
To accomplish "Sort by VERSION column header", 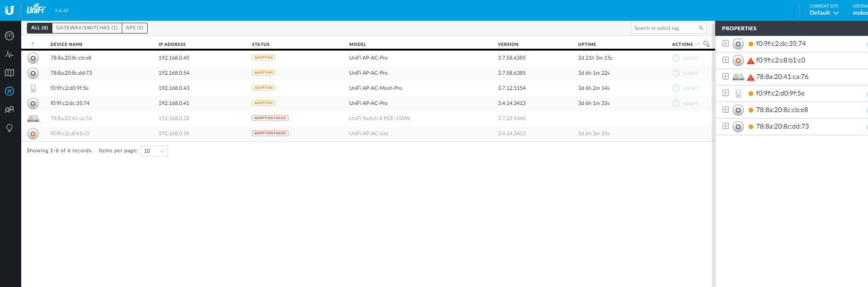I will pos(508,44).
